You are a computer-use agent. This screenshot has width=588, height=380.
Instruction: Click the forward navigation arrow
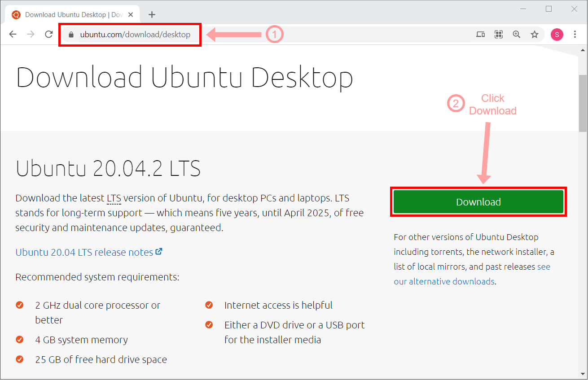coord(31,34)
